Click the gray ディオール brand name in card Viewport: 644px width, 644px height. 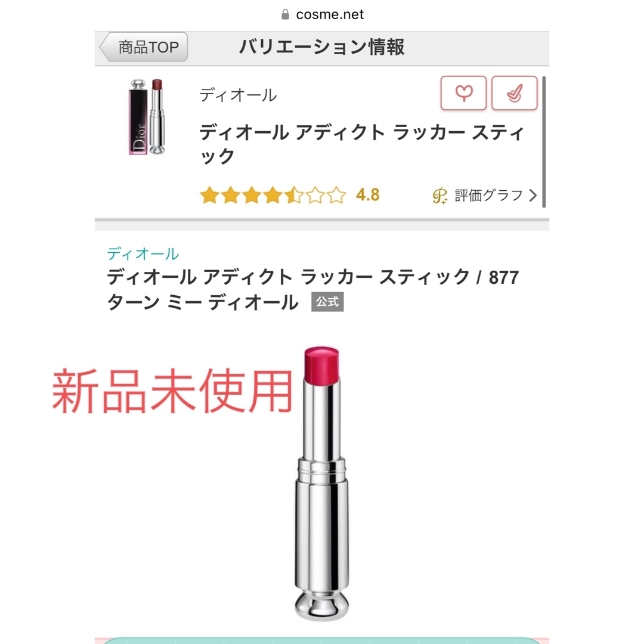point(238,95)
